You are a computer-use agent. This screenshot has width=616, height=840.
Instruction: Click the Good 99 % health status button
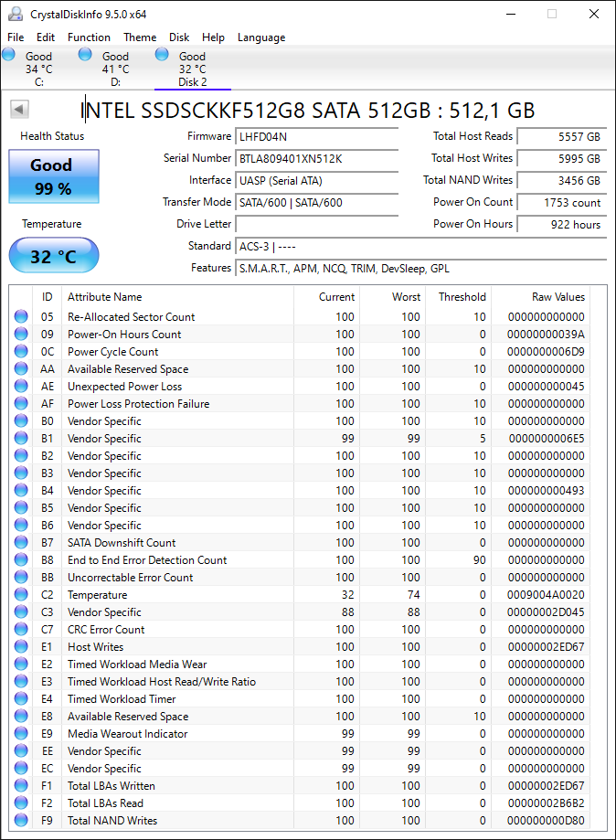click(54, 176)
